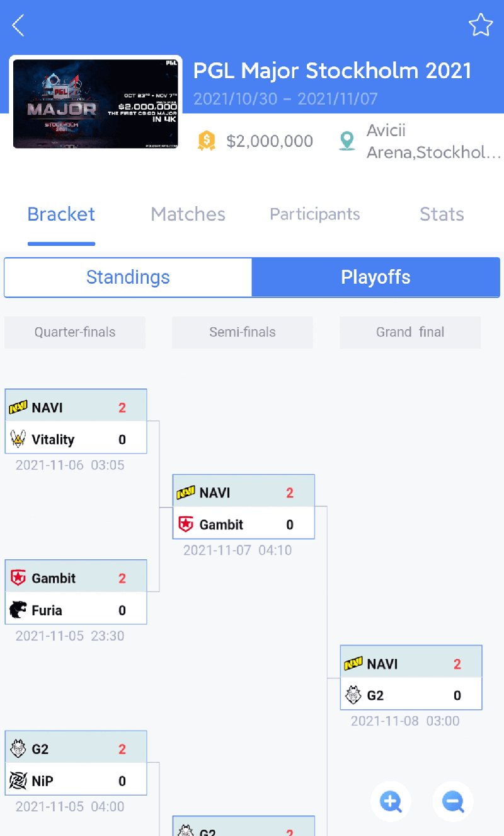
Task: Tap the NiP team logo
Action: [x=18, y=781]
